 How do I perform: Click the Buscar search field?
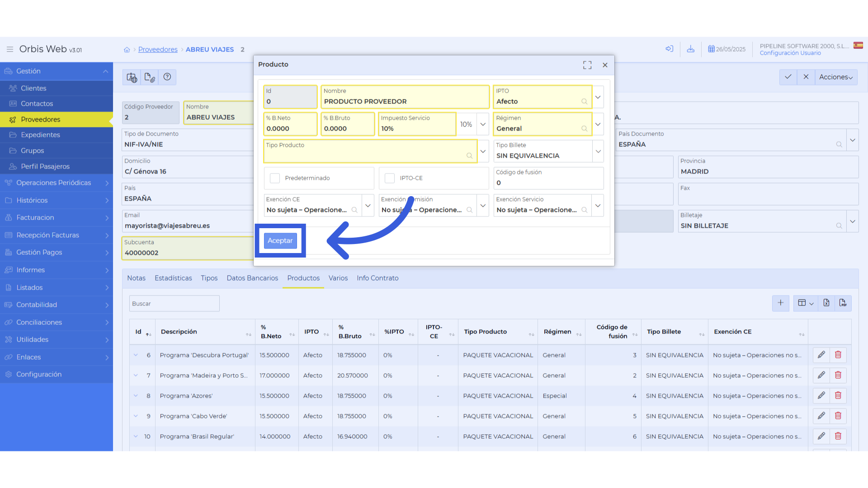pos(175,303)
